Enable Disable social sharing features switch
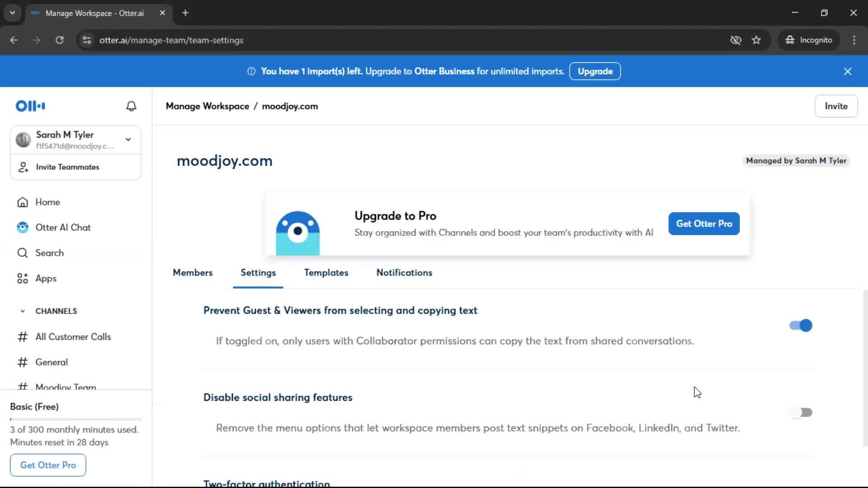The height and width of the screenshot is (488, 868). click(801, 413)
